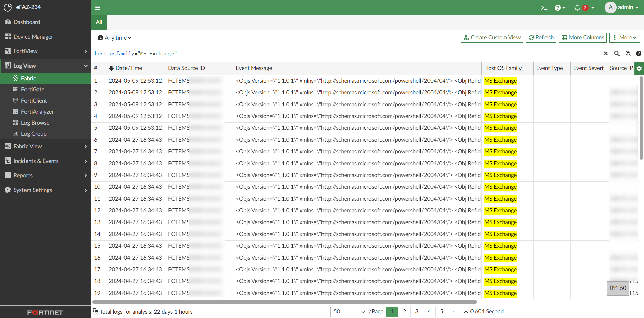
Task: Click the Create Custom View button
Action: click(x=492, y=38)
